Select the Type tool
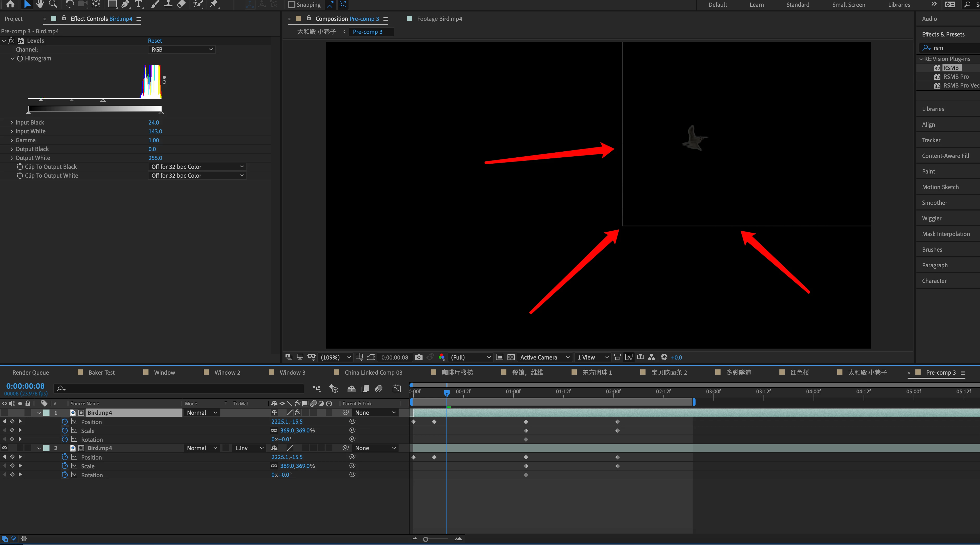 click(139, 4)
